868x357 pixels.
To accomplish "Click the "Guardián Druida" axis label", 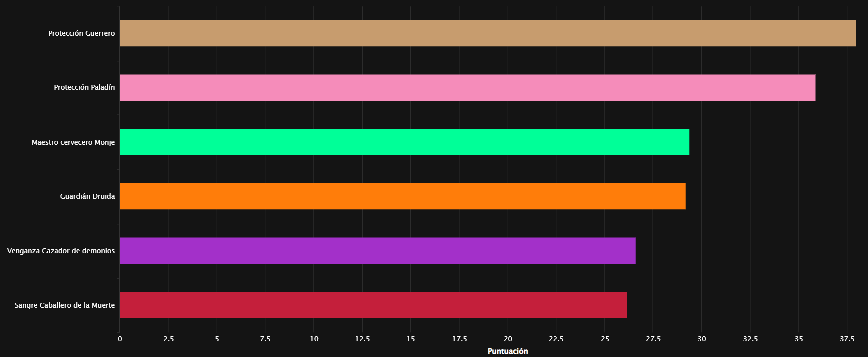I will pos(87,196).
